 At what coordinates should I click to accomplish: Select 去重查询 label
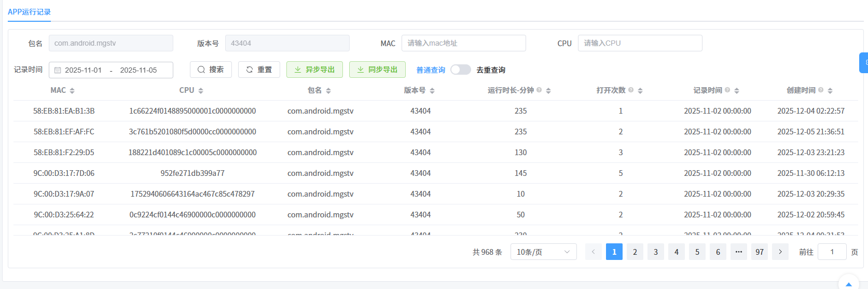(x=491, y=70)
